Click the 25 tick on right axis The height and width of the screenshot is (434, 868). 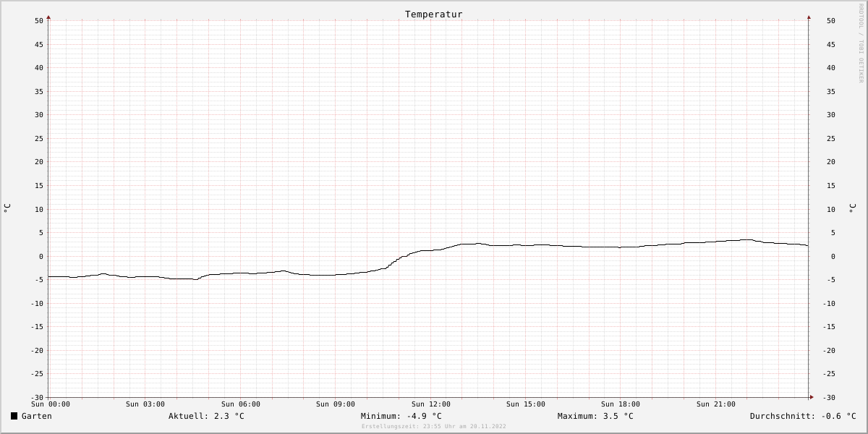coord(830,139)
